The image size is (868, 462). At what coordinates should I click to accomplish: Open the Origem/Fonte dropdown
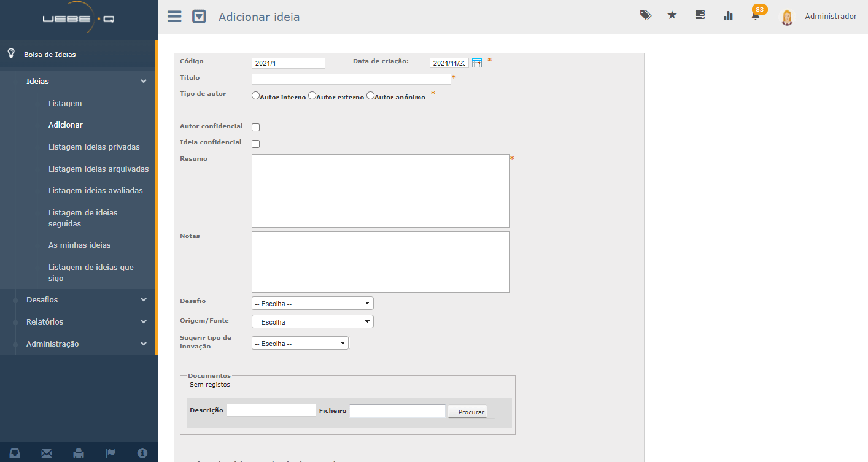click(312, 321)
